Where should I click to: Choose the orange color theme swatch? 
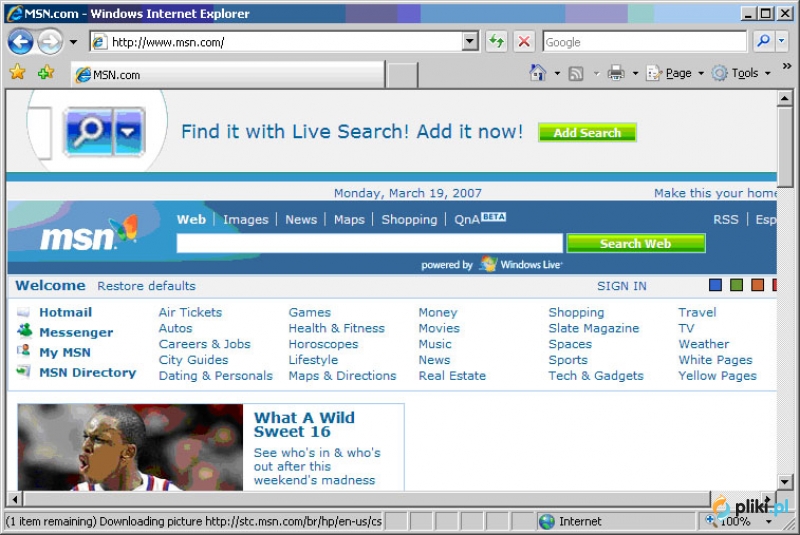757,285
